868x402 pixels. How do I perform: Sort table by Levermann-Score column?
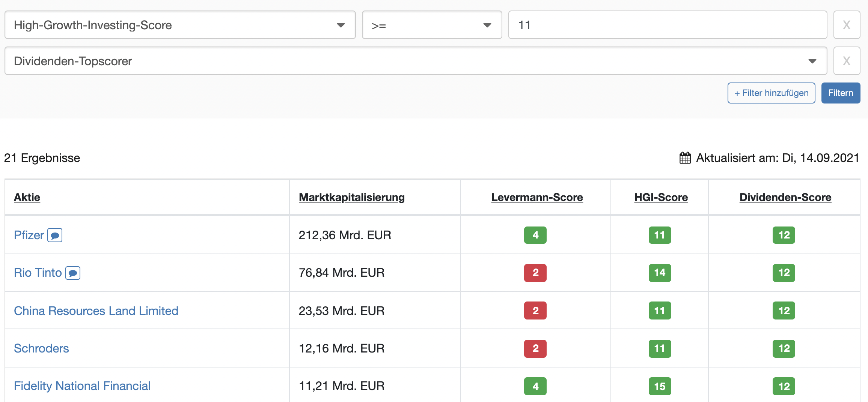[537, 197]
